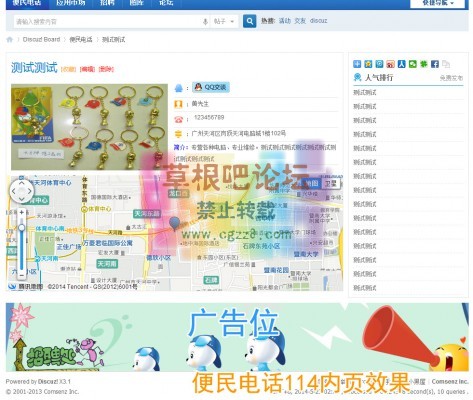Click the 人气排行 sidebar heading

(x=379, y=78)
